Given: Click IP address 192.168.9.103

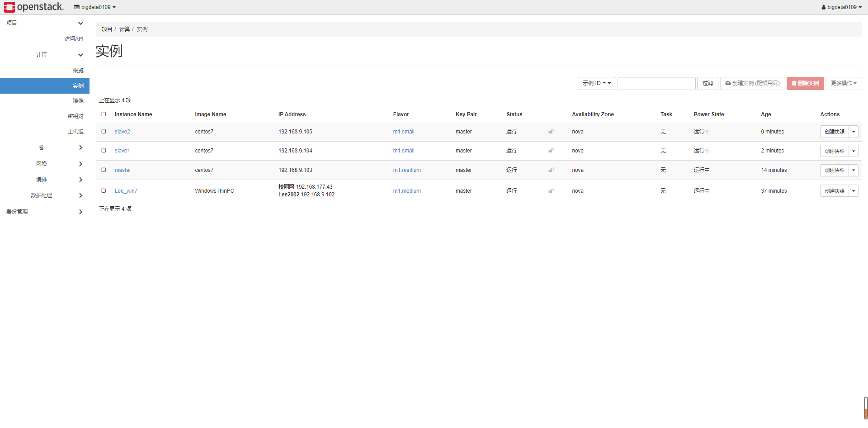Looking at the screenshot, I should click(x=295, y=170).
